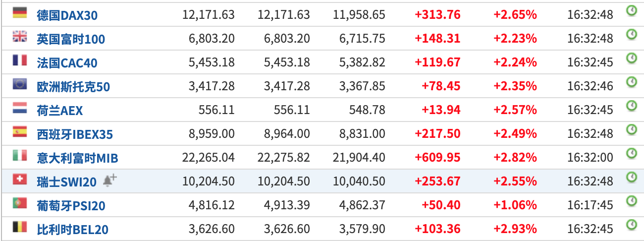Image resolution: width=644 pixels, height=241 pixels.
Task: Click the Swiss flag icon
Action: (20, 179)
